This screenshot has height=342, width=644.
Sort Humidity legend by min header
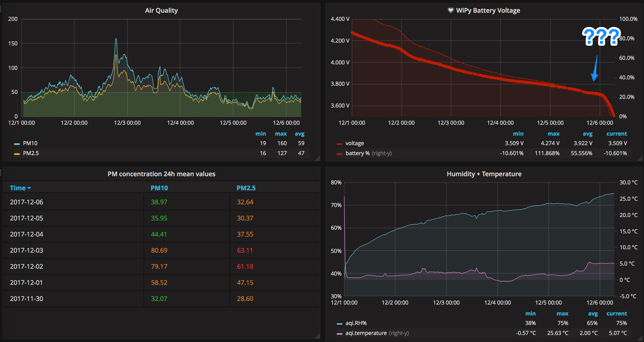[x=530, y=314]
